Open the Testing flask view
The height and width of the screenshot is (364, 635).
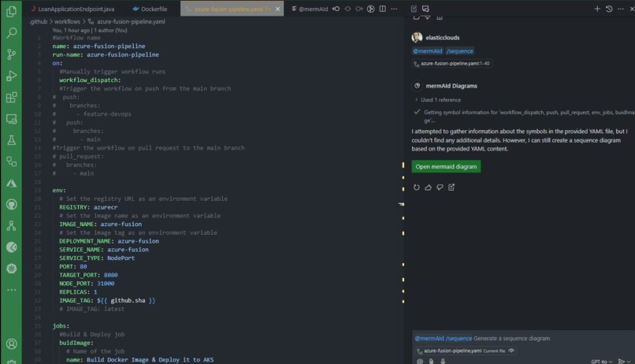[11, 140]
